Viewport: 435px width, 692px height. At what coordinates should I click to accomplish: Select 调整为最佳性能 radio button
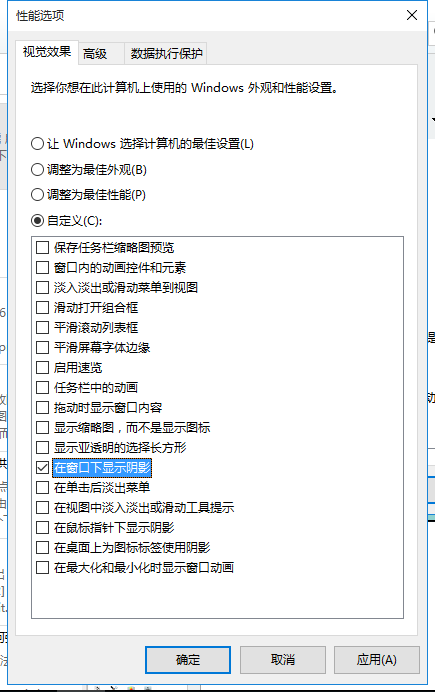point(38,195)
